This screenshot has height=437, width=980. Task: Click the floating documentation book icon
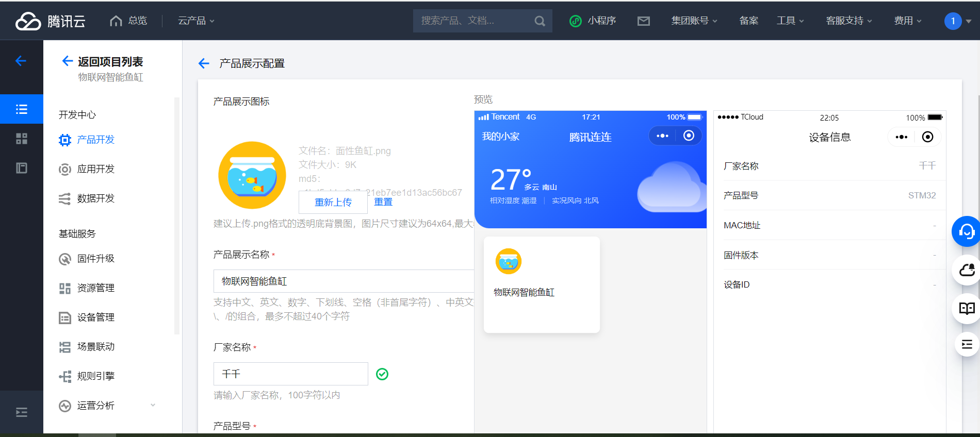tap(966, 309)
